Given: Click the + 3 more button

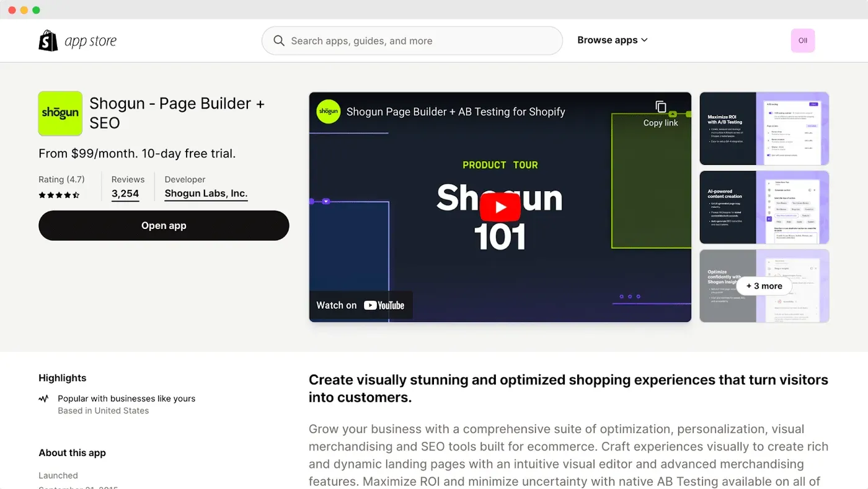Looking at the screenshot, I should coord(764,286).
